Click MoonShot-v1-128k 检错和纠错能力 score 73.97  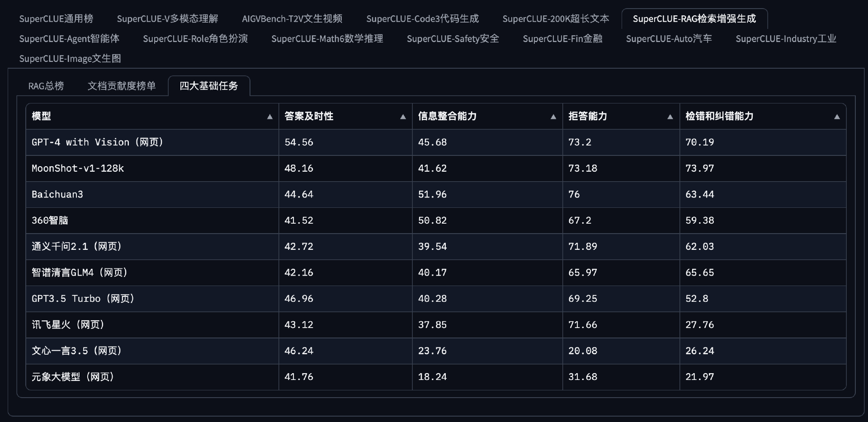click(699, 169)
